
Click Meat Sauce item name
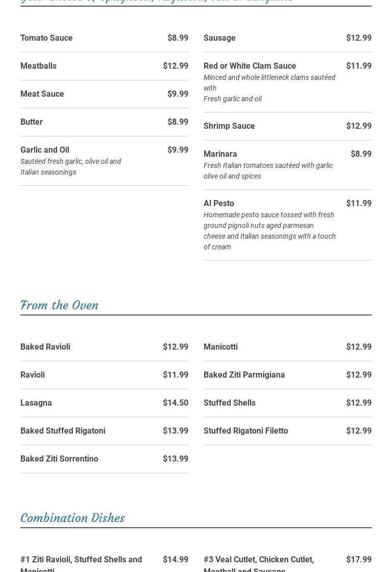point(42,94)
